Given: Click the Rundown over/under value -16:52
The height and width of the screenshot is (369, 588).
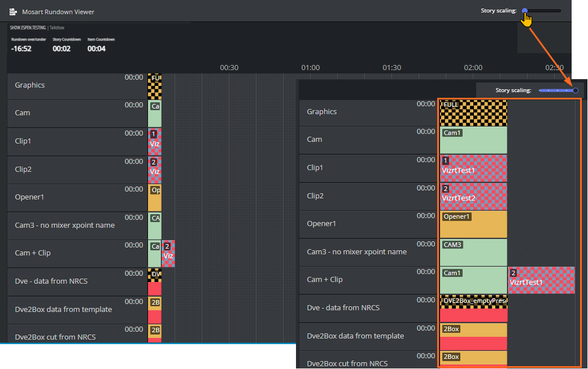Looking at the screenshot, I should [21, 49].
